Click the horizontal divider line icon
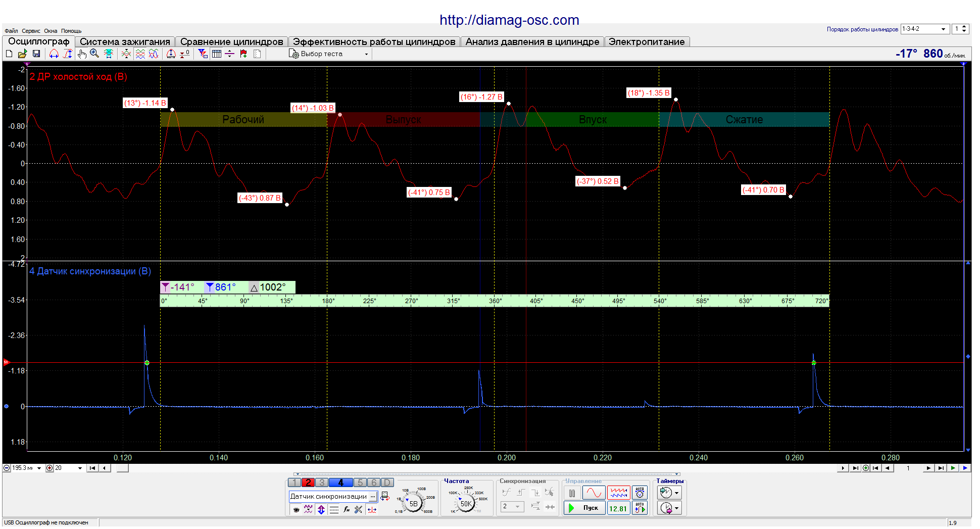 (230, 54)
